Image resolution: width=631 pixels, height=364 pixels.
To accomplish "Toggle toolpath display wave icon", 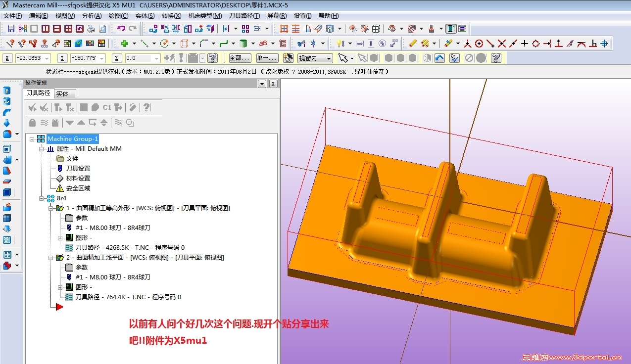I will [44, 123].
